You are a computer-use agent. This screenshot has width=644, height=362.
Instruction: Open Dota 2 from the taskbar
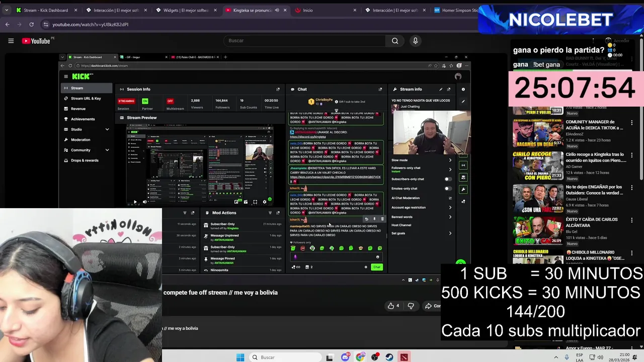404,357
